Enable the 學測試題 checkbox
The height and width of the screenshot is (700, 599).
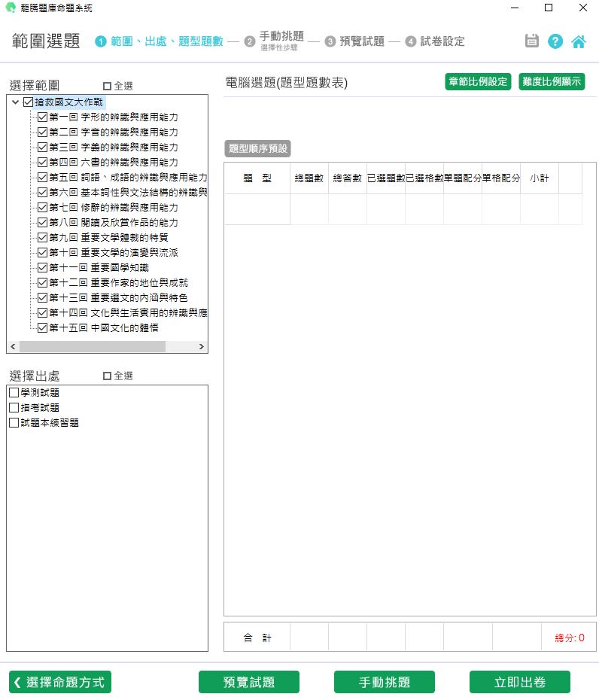coord(14,393)
